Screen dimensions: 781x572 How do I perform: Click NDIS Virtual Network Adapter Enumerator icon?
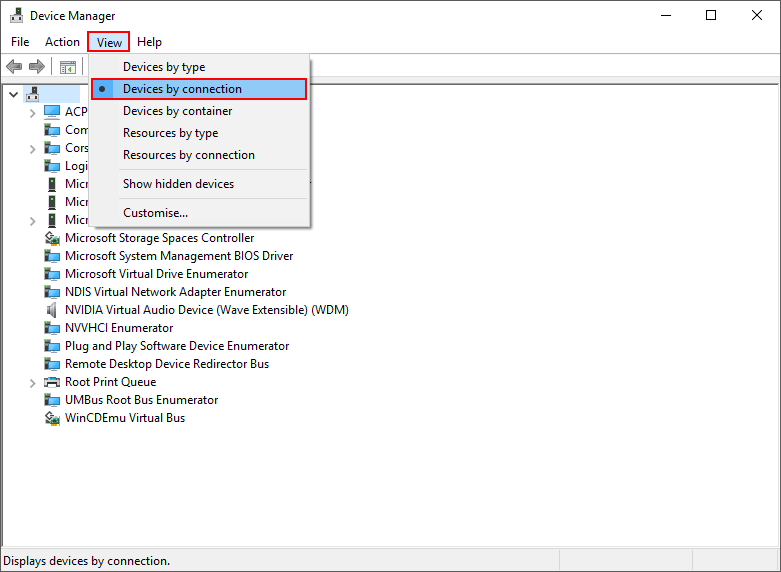point(52,292)
